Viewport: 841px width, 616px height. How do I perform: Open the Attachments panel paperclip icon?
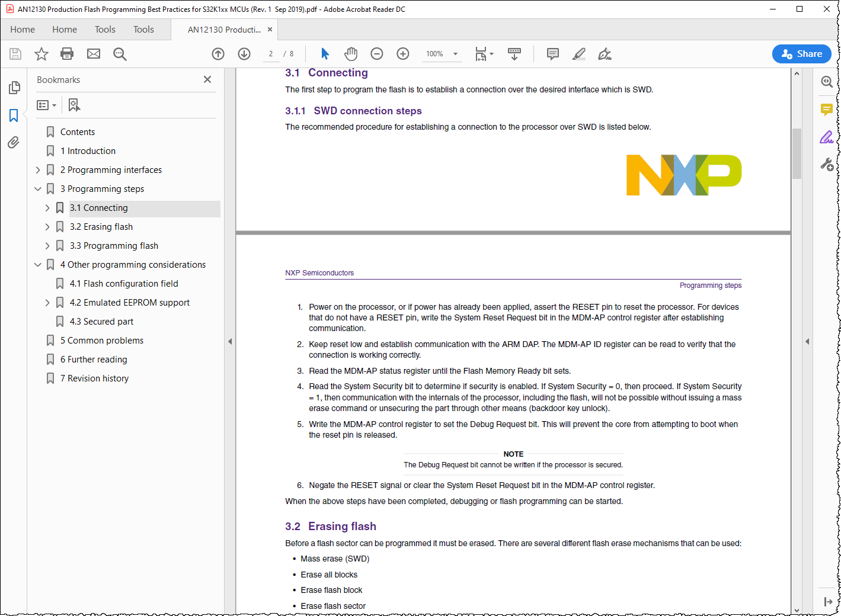click(14, 142)
